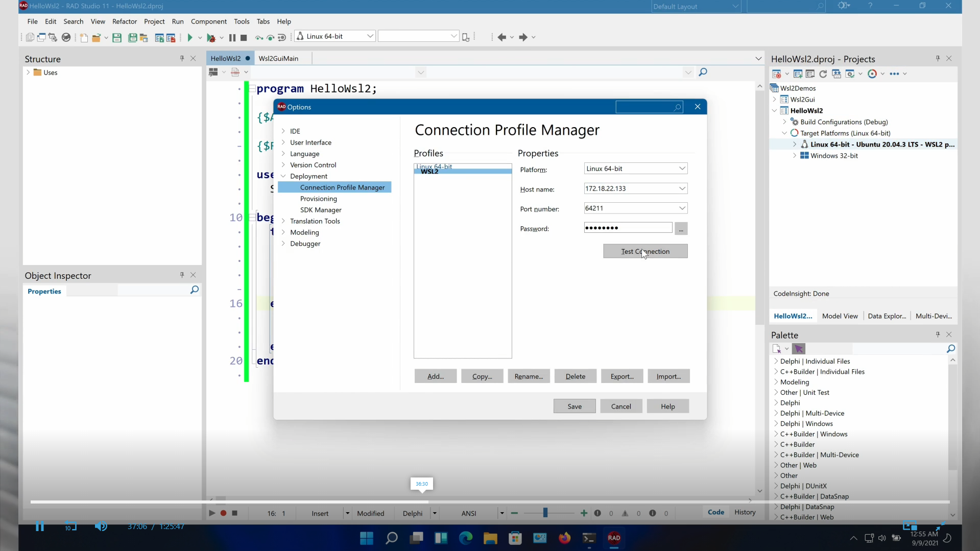Pin the Projects panel
The height and width of the screenshot is (551, 980).
tap(938, 59)
